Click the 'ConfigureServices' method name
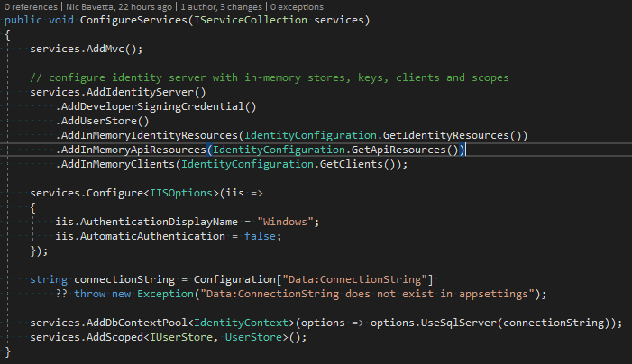Screen dimensions: 632x364 133,20
